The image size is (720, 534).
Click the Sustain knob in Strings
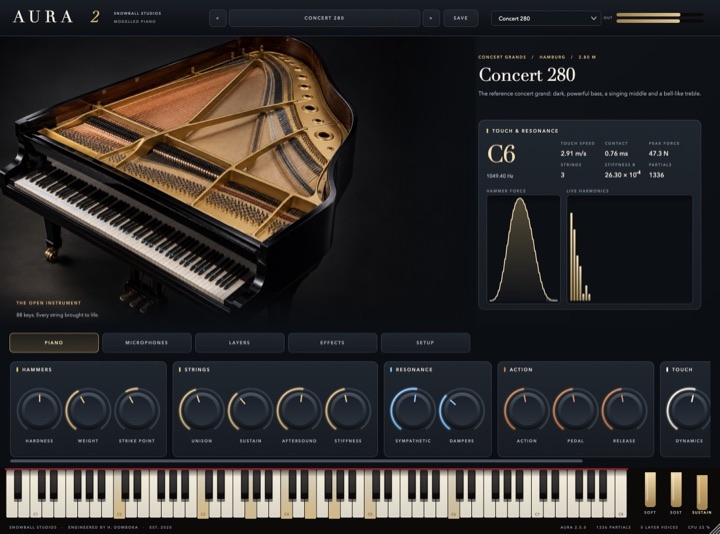[250, 410]
